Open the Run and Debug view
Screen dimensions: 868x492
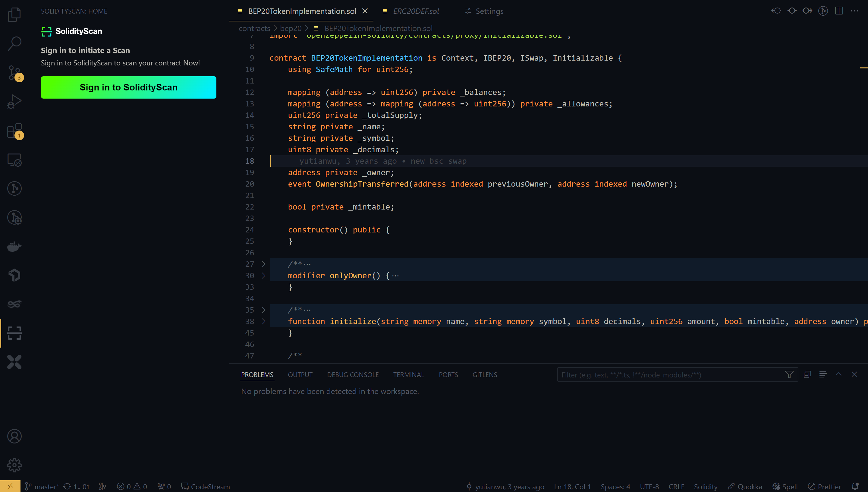click(x=14, y=101)
